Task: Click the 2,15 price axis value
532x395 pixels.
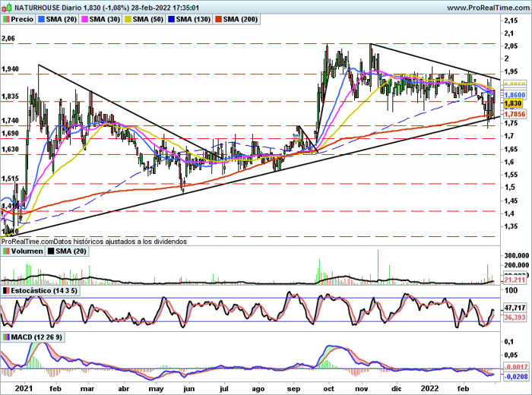Action: coord(511,21)
